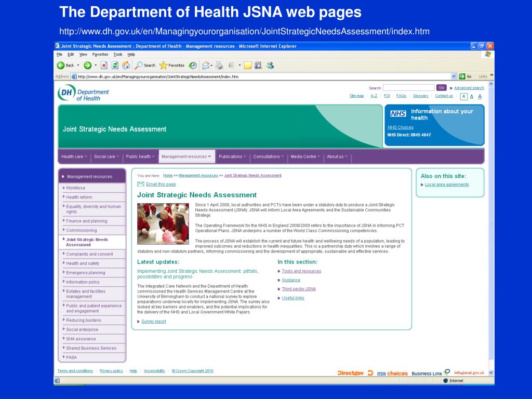Open the View menu
Image resolution: width=532 pixels, height=399 pixels.
click(x=83, y=54)
